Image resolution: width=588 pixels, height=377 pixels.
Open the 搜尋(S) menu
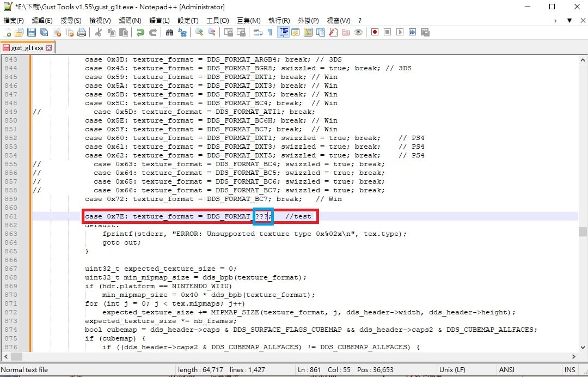[71, 21]
